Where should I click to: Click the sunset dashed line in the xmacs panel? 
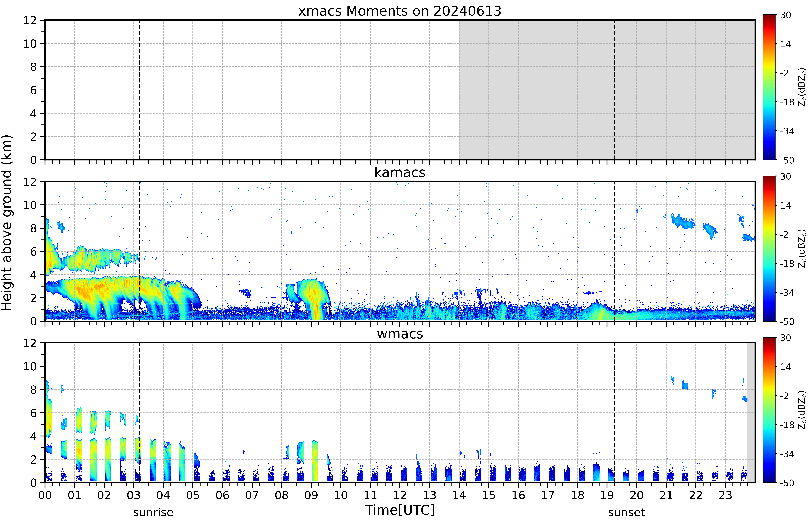pyautogui.click(x=614, y=90)
